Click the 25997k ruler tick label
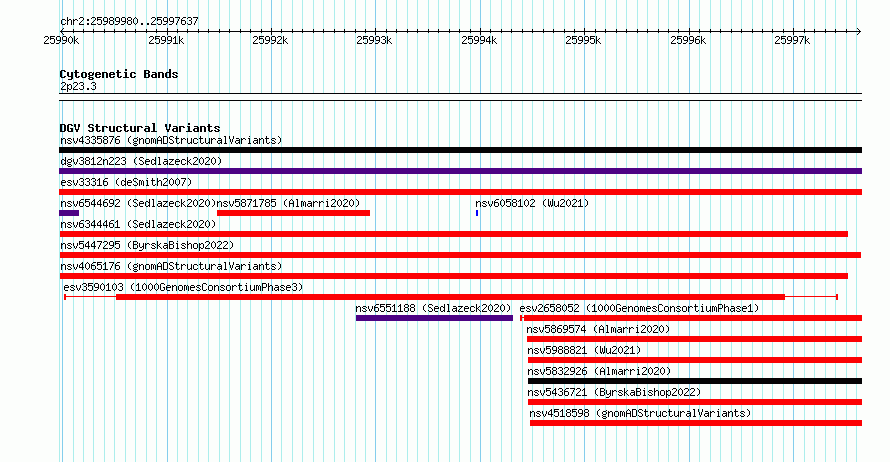890x462 pixels. (792, 40)
